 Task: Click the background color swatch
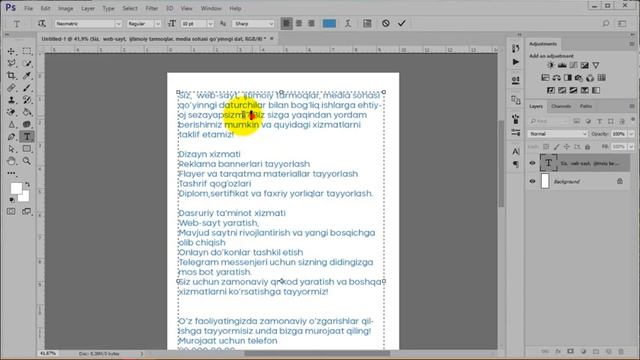coord(24,197)
